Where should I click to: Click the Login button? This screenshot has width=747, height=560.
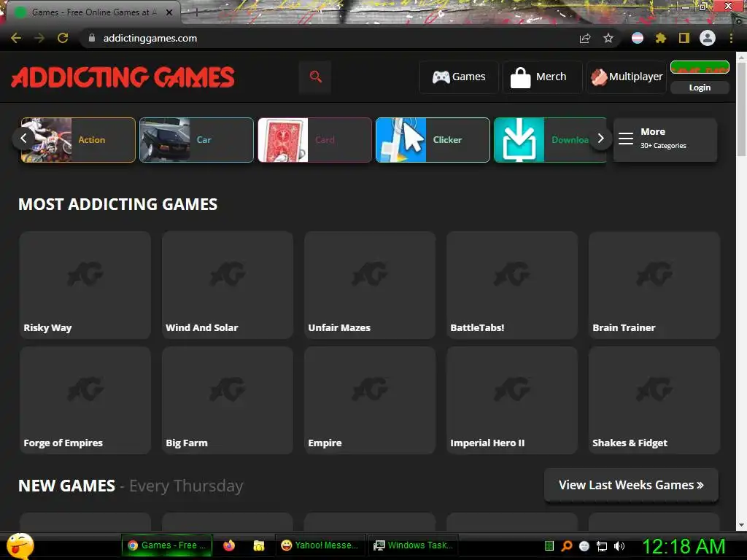tap(700, 87)
